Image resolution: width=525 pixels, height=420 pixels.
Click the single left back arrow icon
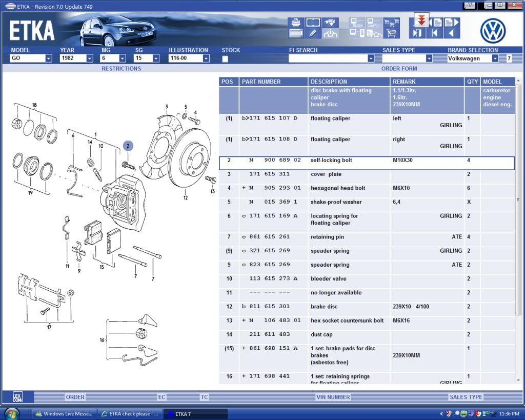[x=451, y=33]
